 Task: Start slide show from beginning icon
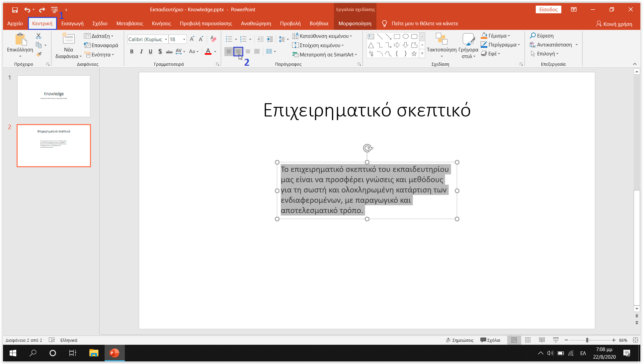pos(55,10)
